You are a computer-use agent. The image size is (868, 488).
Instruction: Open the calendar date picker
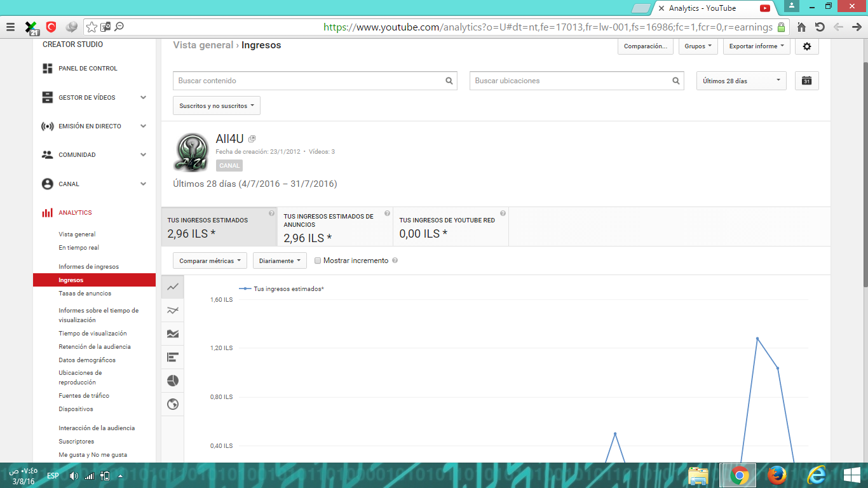click(807, 81)
